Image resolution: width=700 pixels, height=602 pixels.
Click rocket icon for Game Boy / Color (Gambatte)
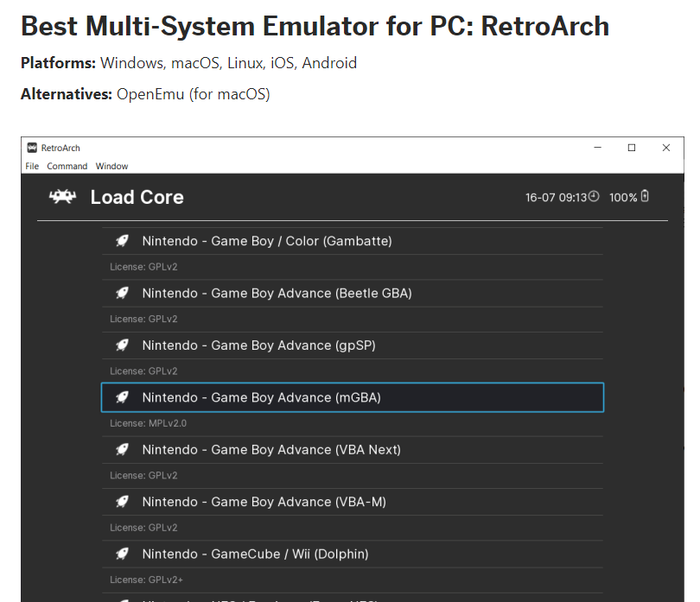tap(122, 241)
